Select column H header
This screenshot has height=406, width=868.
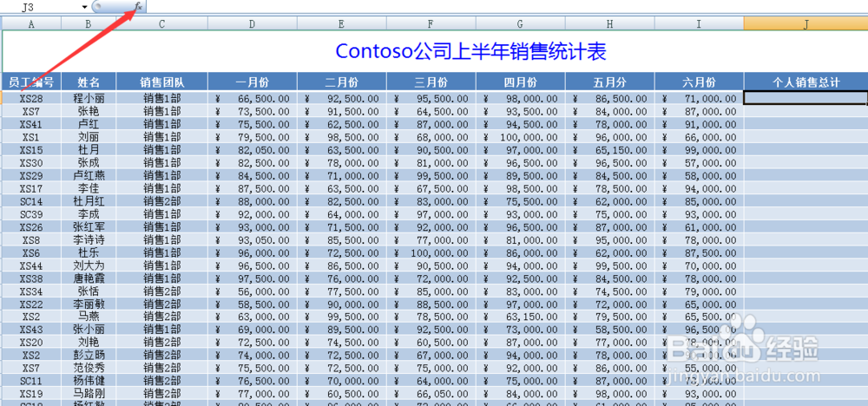[x=610, y=23]
